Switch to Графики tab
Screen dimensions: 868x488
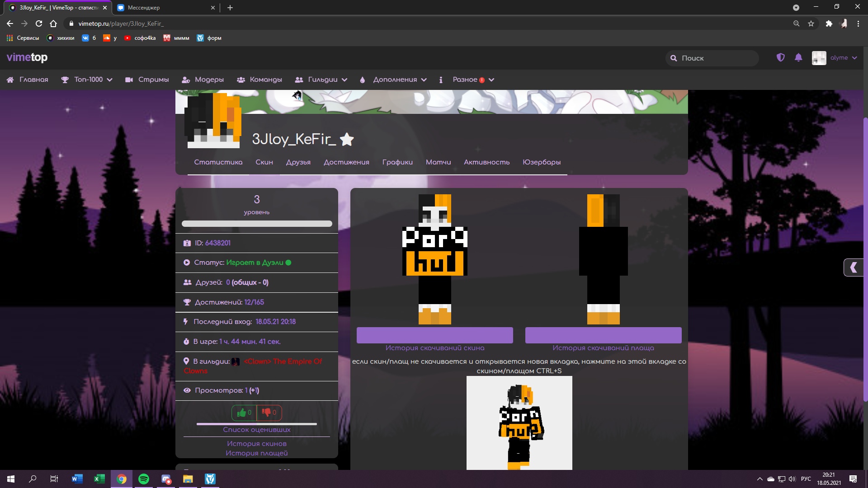pos(397,162)
